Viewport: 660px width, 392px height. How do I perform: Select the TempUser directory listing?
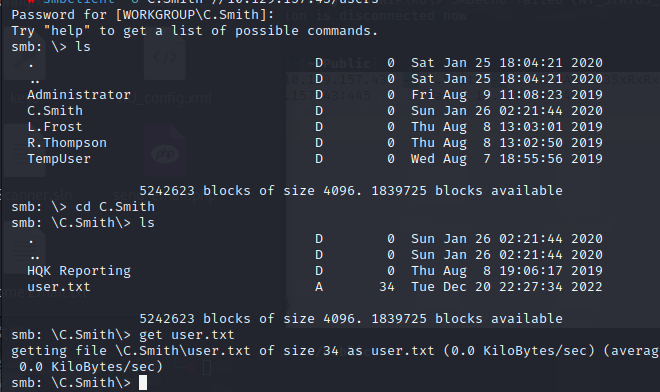click(x=59, y=159)
